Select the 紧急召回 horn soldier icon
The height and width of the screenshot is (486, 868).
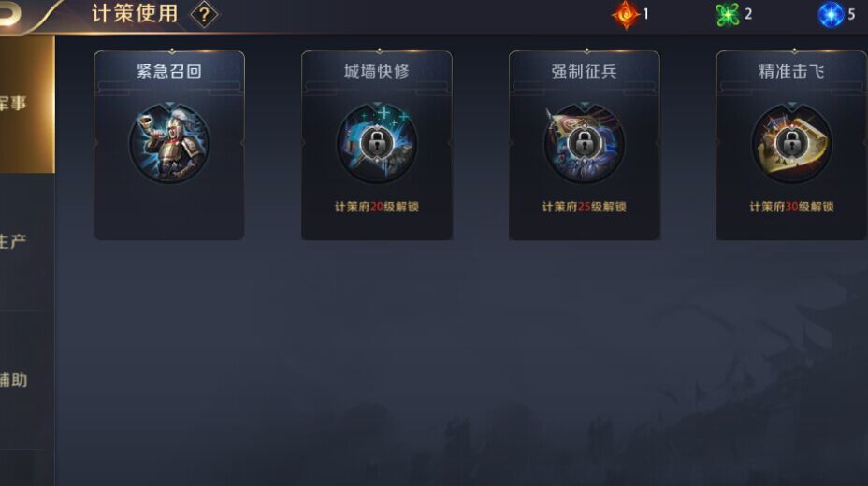(x=169, y=143)
